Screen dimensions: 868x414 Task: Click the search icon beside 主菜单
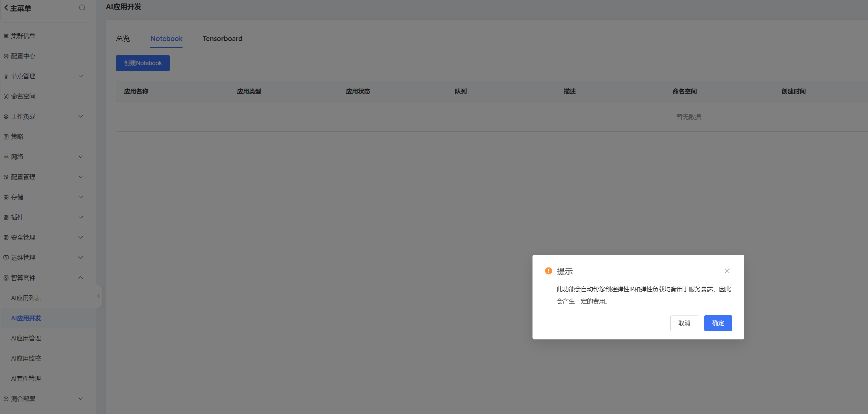tap(82, 8)
